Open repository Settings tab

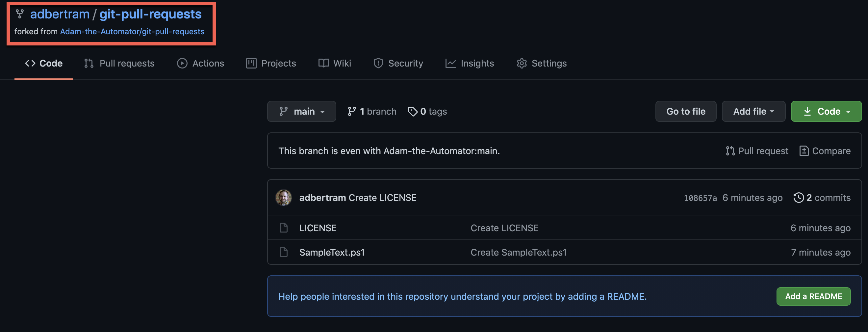click(542, 63)
